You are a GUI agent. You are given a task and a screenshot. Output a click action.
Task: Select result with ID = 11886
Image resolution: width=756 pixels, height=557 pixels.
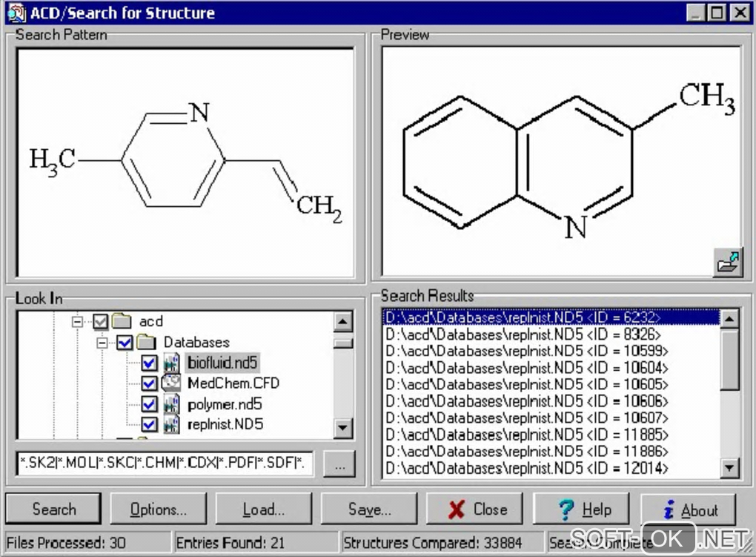[551, 451]
